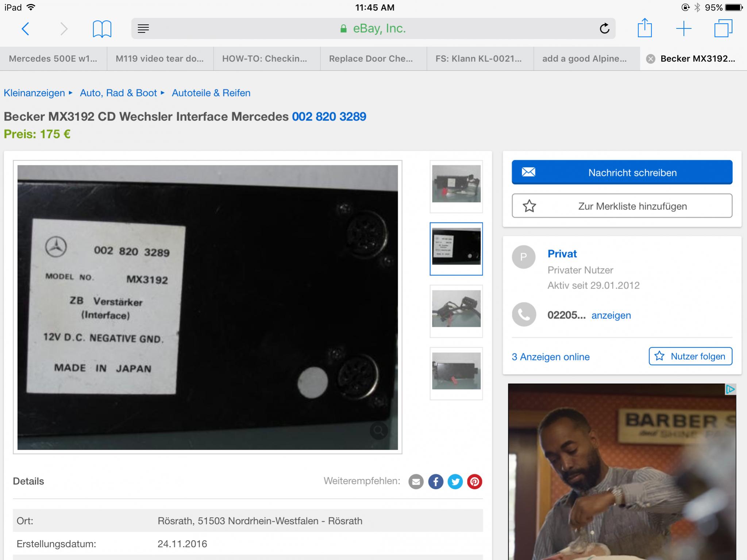Tap the eBay, Inc. address bar
Viewport: 747px width, 560px height.
pos(373,28)
